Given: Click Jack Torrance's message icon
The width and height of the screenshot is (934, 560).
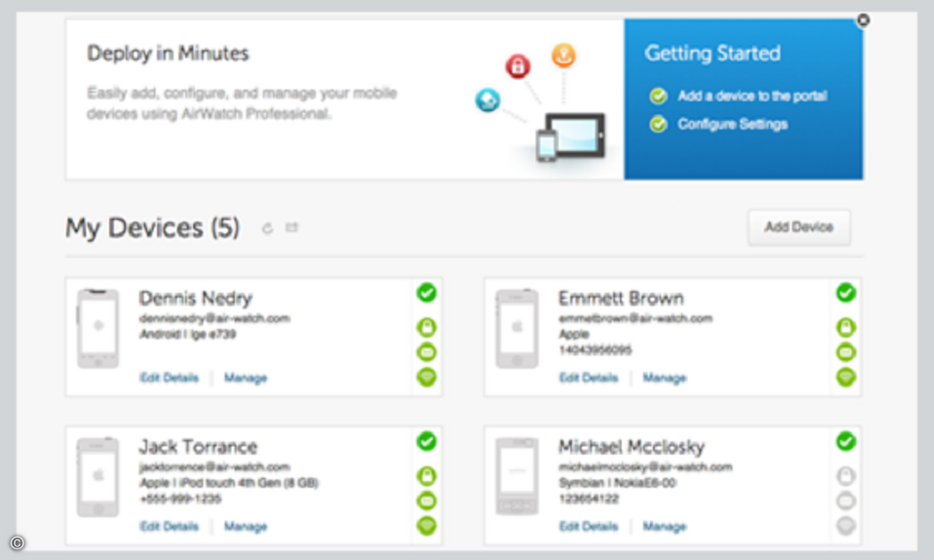Looking at the screenshot, I should (427, 501).
